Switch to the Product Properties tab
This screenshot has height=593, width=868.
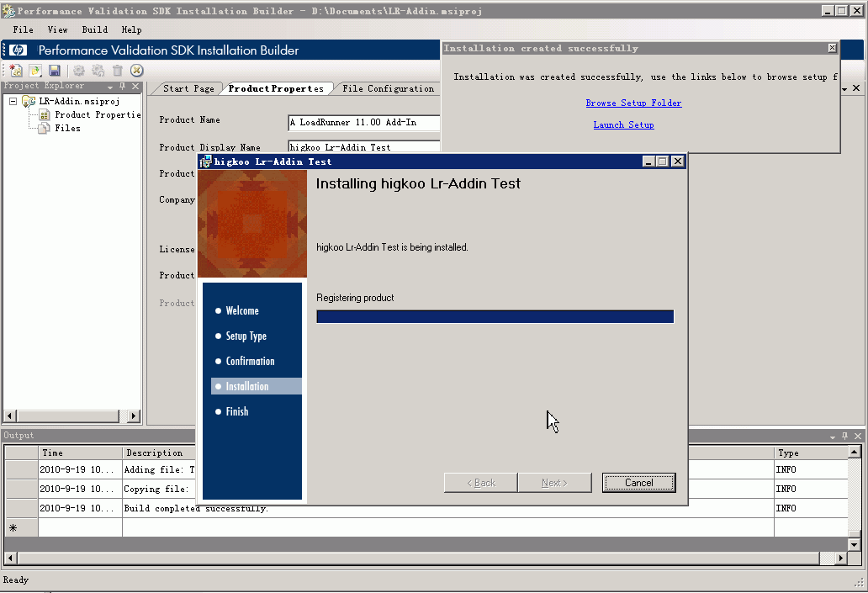276,88
